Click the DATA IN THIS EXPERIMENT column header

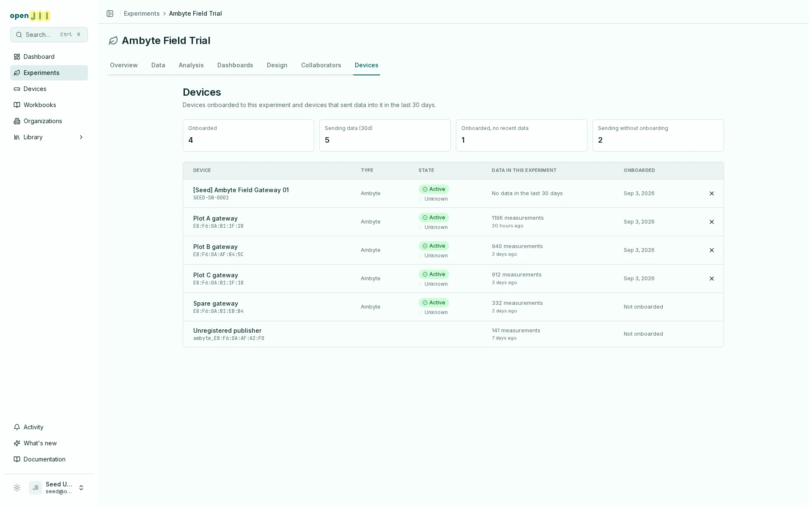524,170
